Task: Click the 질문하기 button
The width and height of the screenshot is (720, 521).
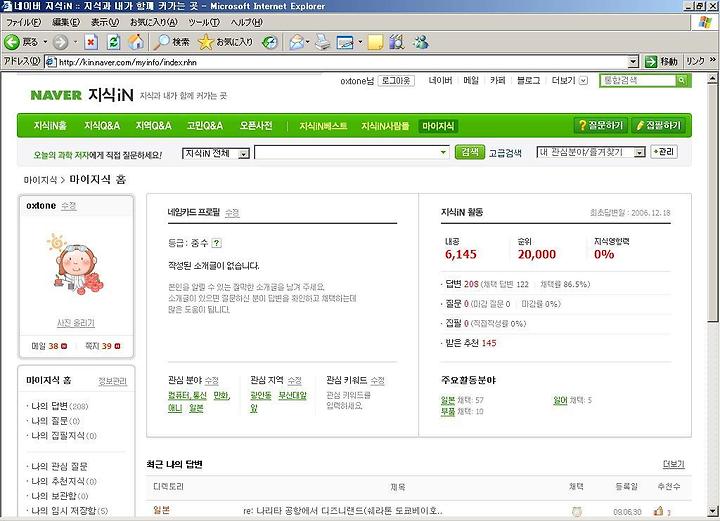Action: pos(601,125)
